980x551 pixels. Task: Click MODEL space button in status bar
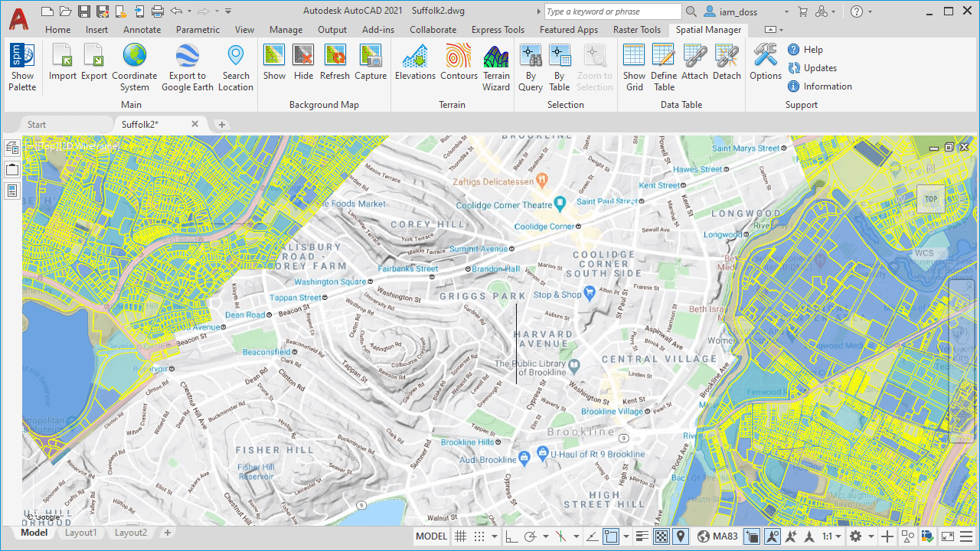pyautogui.click(x=431, y=536)
